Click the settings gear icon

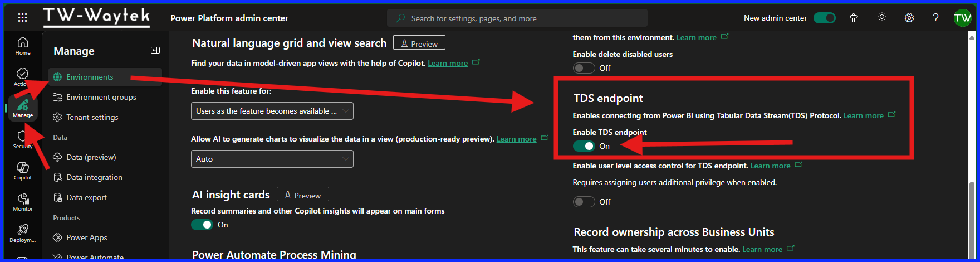[x=909, y=18]
